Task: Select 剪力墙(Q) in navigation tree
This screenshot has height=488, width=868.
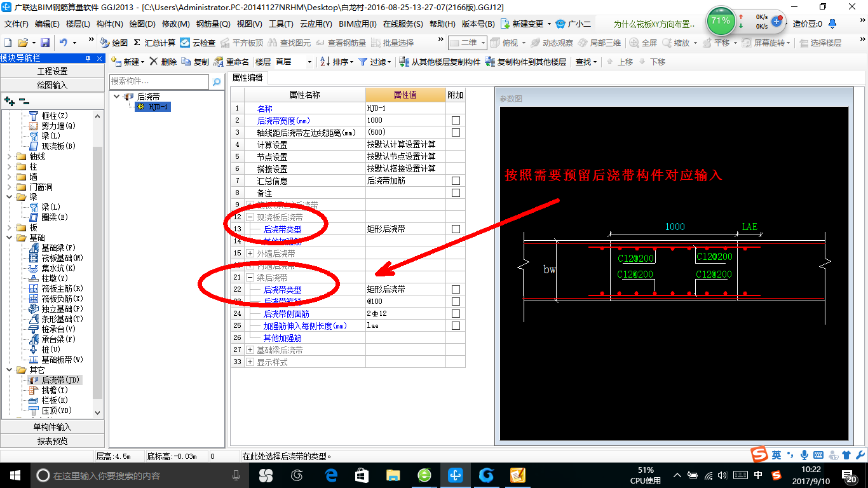Action: coord(51,126)
